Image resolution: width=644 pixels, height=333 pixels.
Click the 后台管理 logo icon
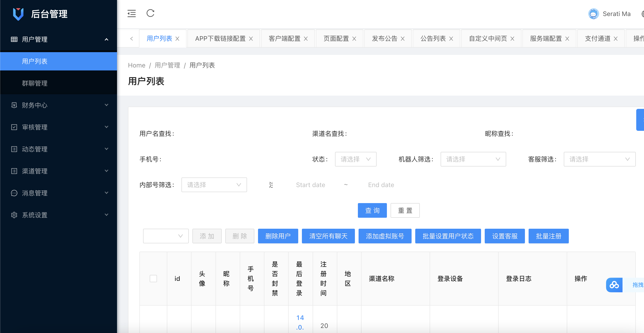pyautogui.click(x=18, y=14)
